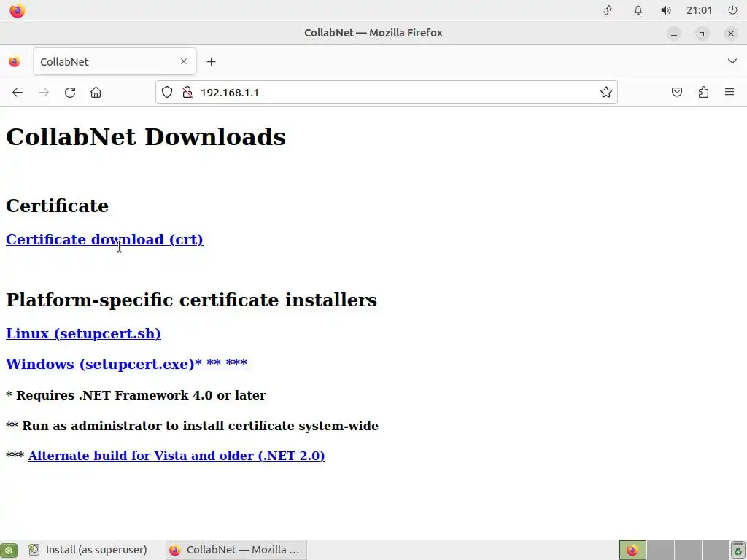Maximize or restore the Firefox window

702,34
